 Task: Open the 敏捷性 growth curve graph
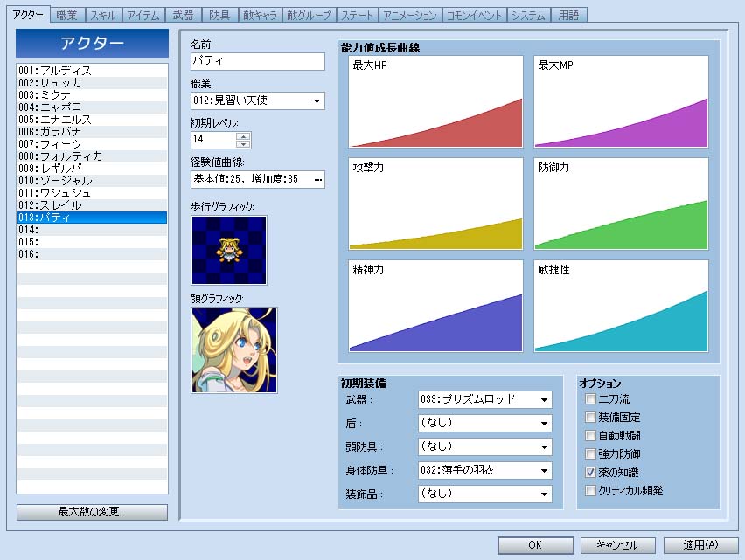(x=620, y=305)
